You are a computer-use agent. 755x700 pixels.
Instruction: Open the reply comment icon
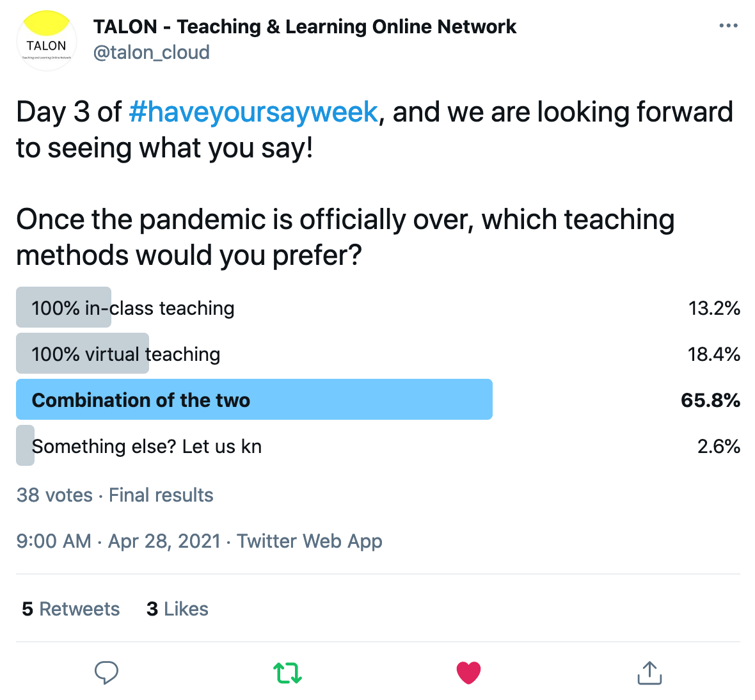(106, 672)
